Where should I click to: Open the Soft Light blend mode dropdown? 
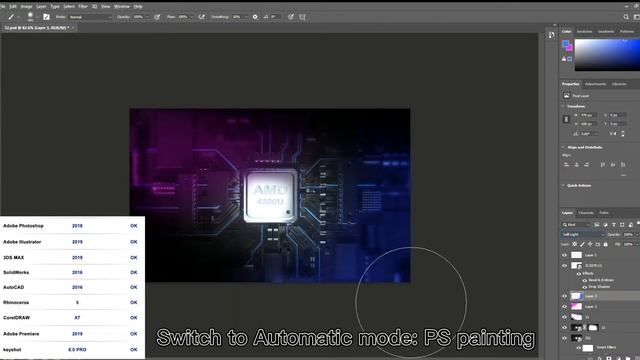pyautogui.click(x=583, y=234)
